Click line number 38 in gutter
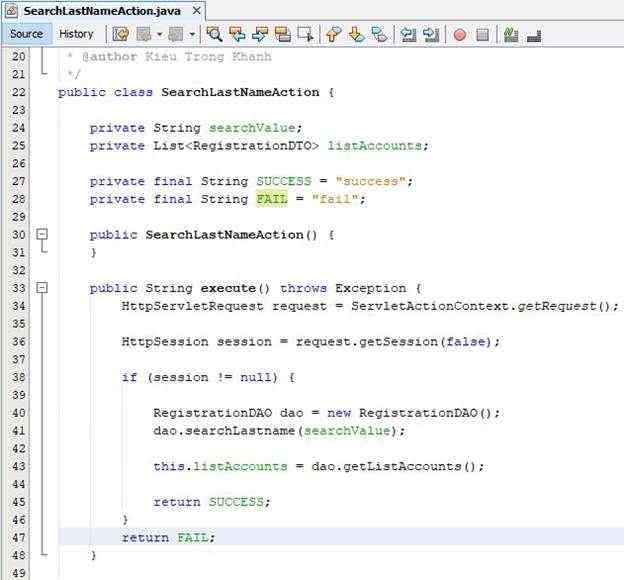Viewport: 624px width, 580px height. point(19,377)
